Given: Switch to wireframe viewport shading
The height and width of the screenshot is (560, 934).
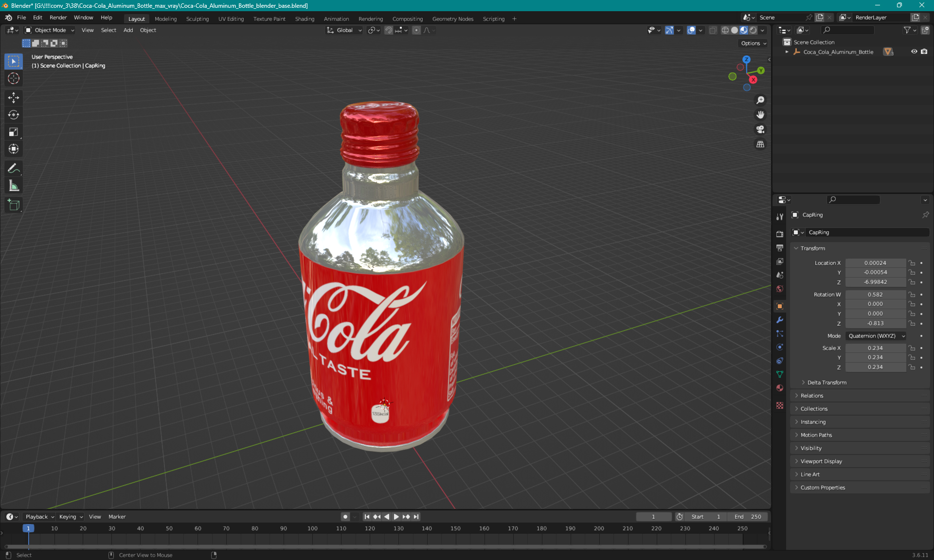Looking at the screenshot, I should point(725,30).
